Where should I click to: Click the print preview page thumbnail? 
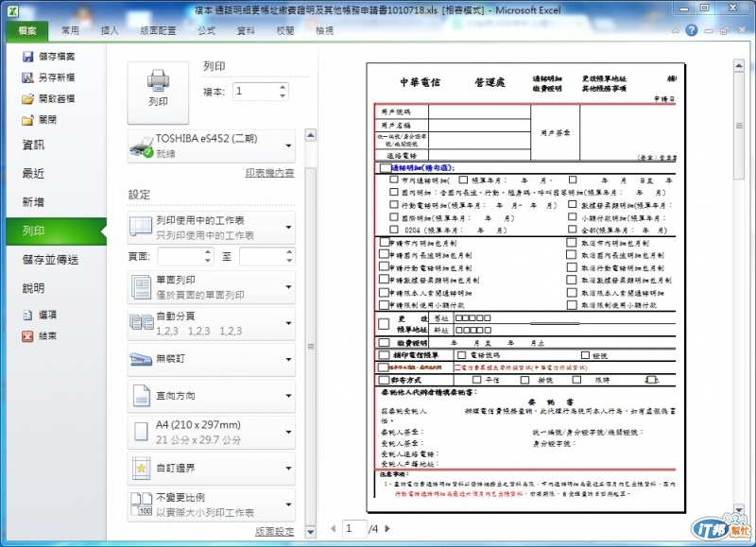tap(525, 288)
